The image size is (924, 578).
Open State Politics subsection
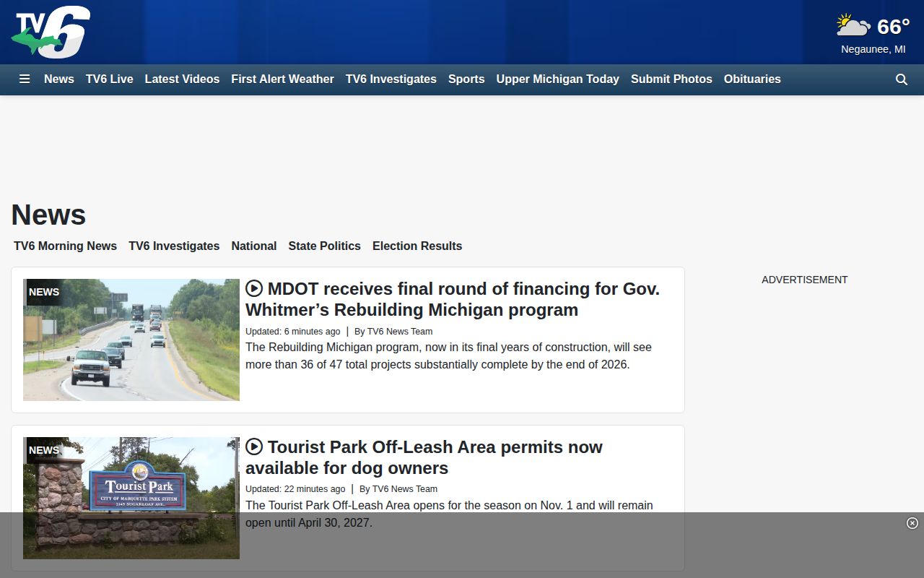point(324,246)
